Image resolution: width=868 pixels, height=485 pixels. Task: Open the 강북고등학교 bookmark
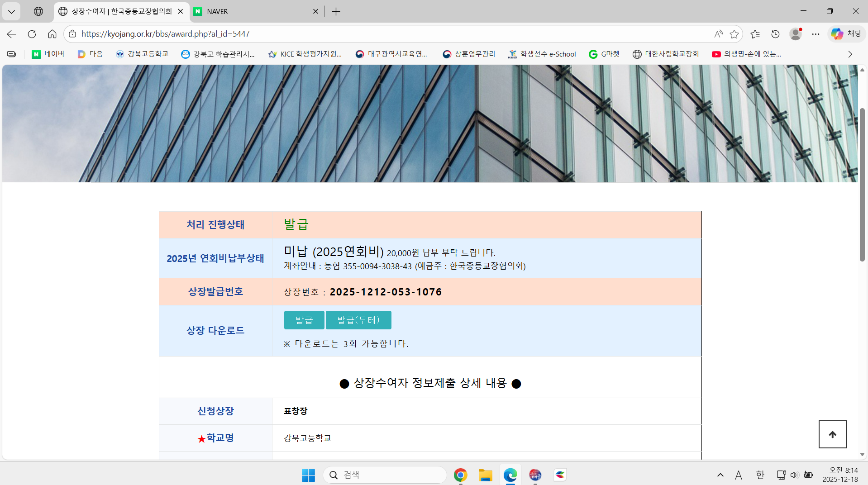tap(142, 54)
